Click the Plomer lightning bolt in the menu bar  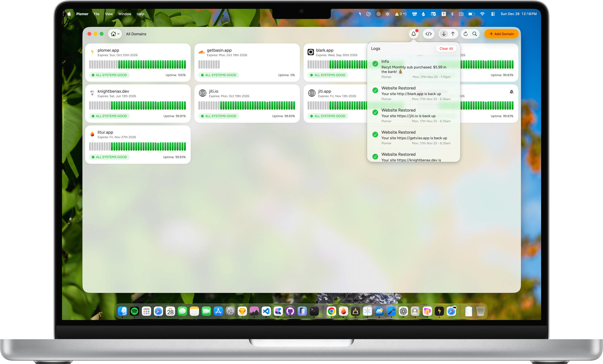point(360,14)
